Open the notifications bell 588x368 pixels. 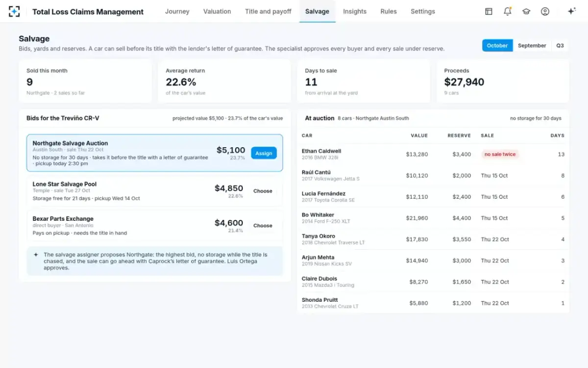click(508, 11)
